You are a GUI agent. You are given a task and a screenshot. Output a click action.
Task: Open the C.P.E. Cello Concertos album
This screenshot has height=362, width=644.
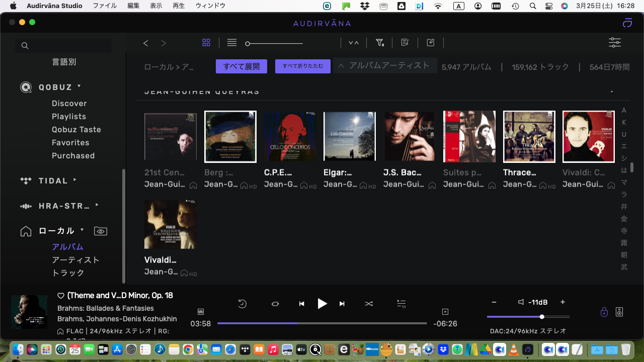pyautogui.click(x=290, y=137)
